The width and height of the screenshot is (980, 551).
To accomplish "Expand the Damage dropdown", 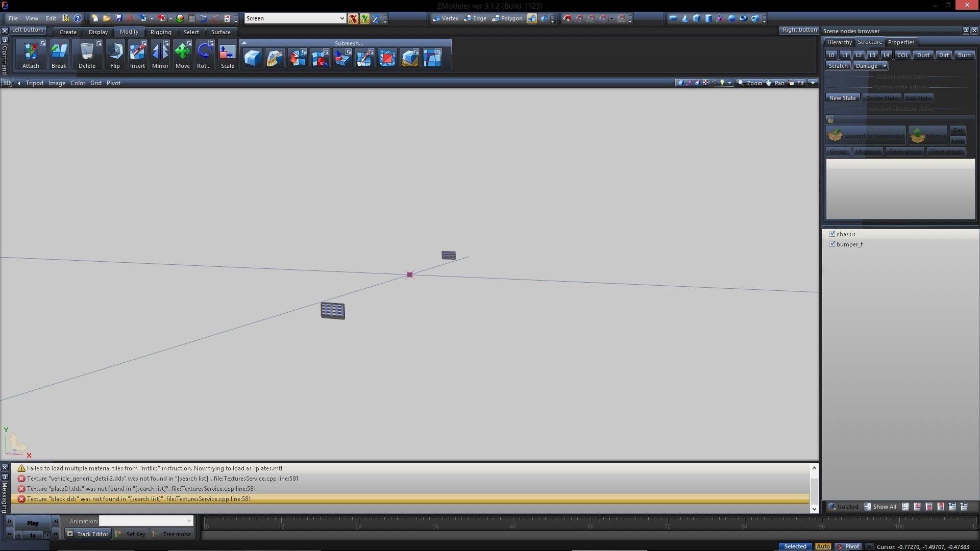I will (885, 66).
